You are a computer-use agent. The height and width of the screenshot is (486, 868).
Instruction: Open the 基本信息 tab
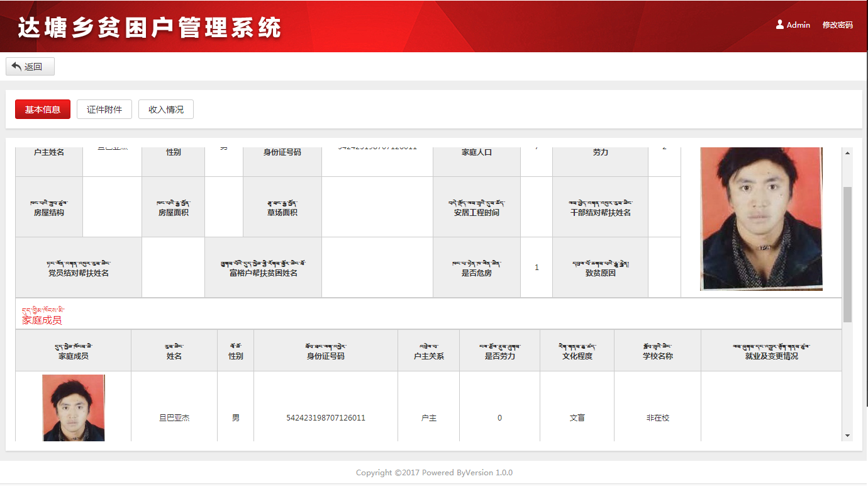click(x=43, y=110)
